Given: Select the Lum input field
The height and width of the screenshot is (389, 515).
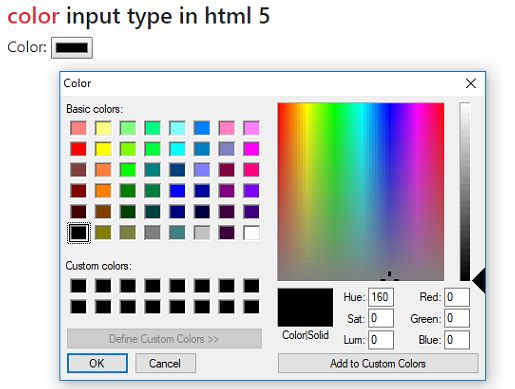Looking at the screenshot, I should [x=381, y=340].
